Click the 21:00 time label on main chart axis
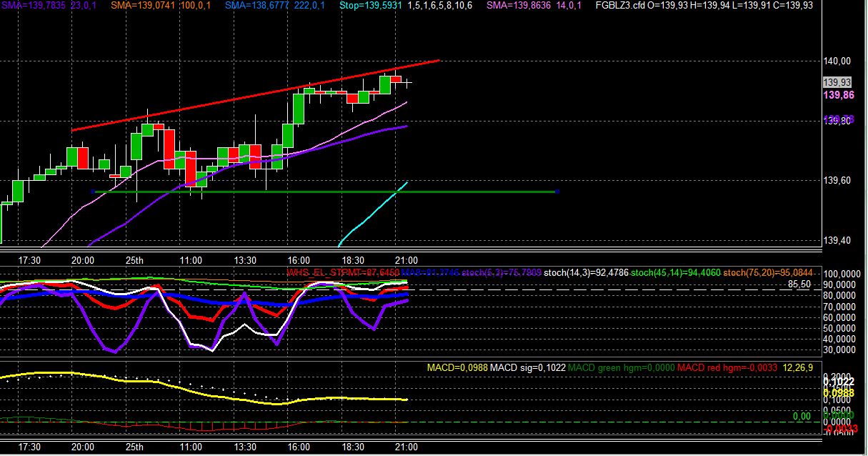 (406, 259)
